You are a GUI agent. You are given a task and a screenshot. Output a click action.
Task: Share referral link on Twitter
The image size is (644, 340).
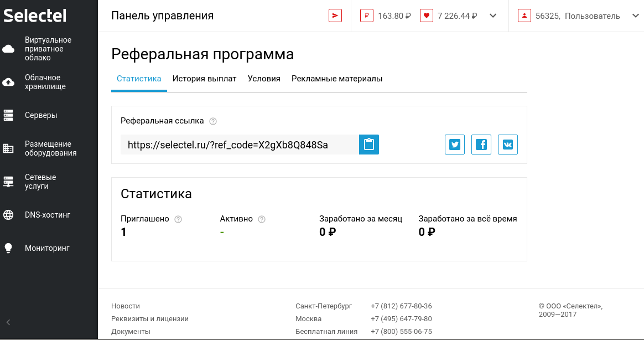455,145
